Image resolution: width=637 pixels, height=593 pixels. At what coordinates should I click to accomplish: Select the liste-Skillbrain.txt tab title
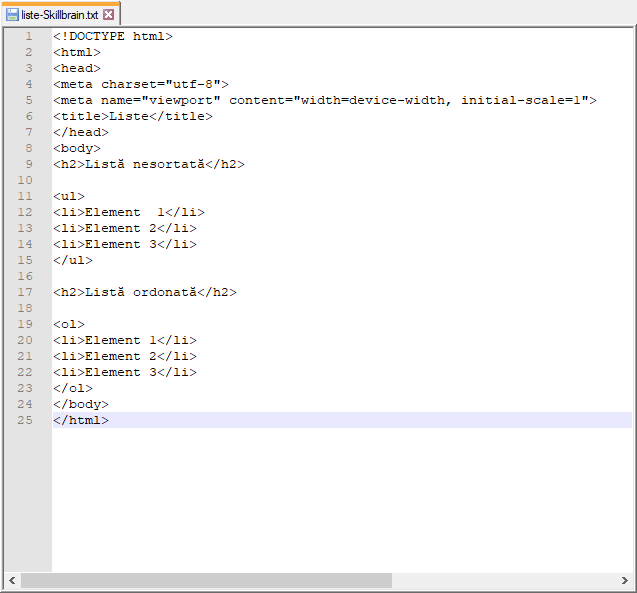59,15
